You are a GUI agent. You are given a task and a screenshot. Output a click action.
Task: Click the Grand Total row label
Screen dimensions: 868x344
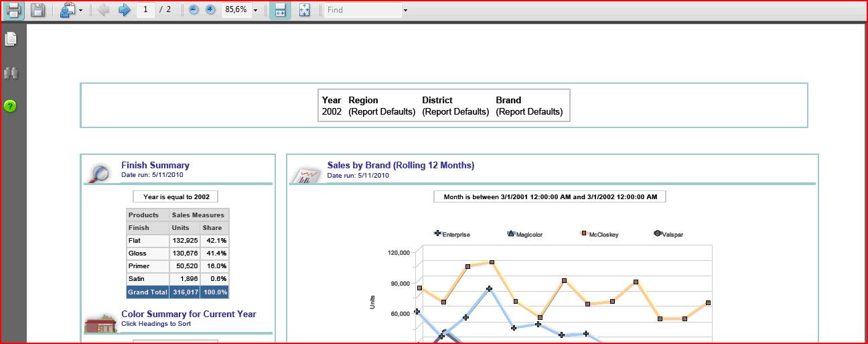coord(147,292)
